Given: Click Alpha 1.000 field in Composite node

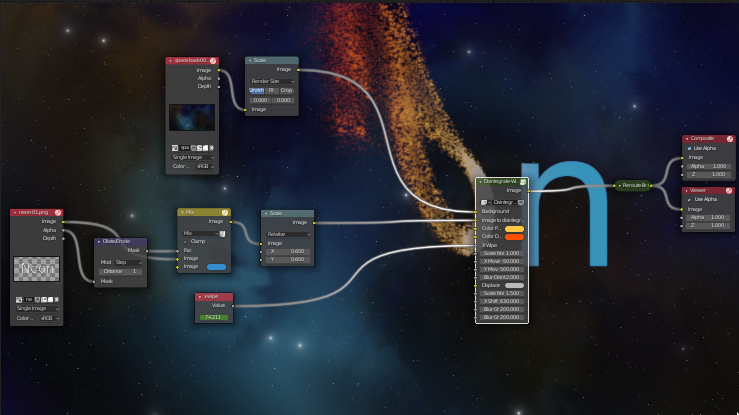Looking at the screenshot, I should (708, 166).
